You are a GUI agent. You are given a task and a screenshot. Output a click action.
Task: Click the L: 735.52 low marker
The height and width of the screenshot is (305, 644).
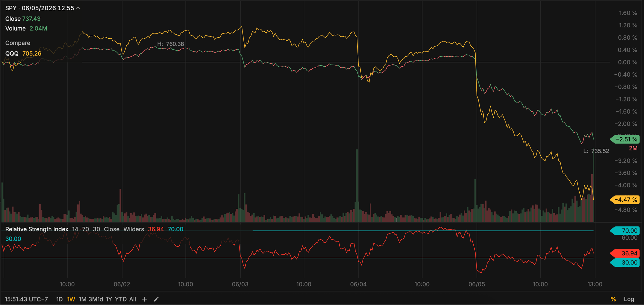click(x=596, y=151)
